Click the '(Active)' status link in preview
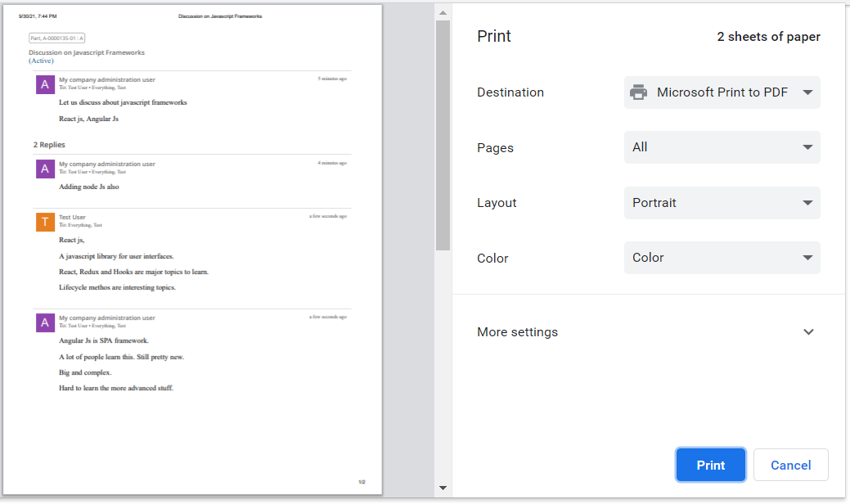850x504 pixels. [41, 61]
